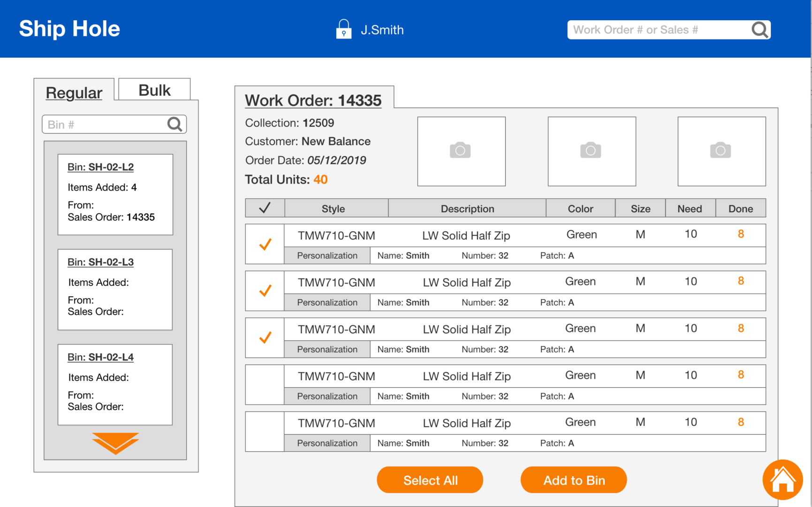
Task: Click the lock icon next to J.Smith
Action: (343, 29)
